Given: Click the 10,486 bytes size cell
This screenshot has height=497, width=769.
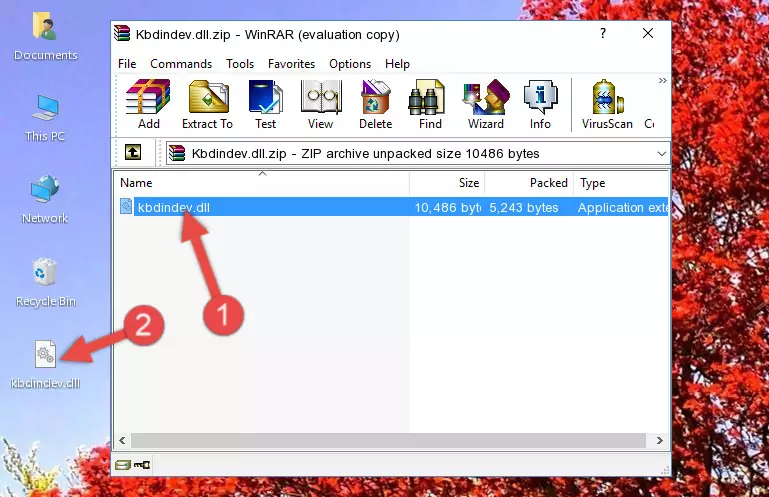Looking at the screenshot, I should coord(448,208).
